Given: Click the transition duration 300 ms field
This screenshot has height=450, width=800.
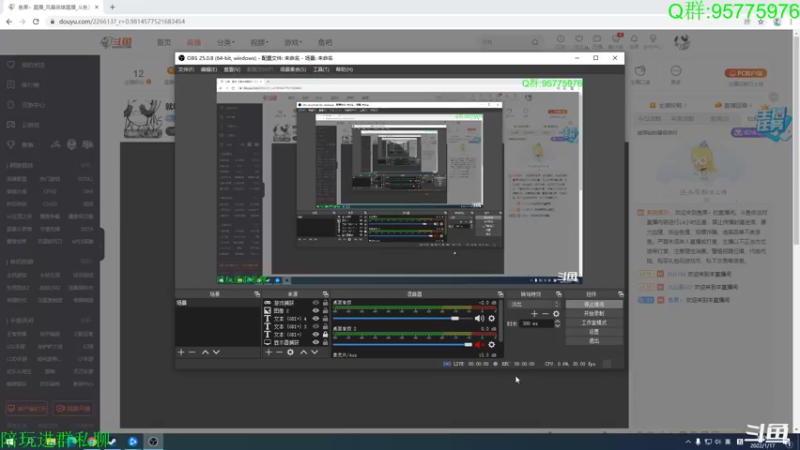Looking at the screenshot, I should click(536, 323).
